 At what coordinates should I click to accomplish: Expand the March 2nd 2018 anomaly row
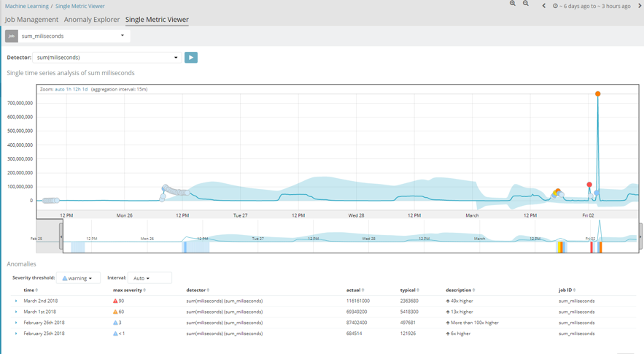point(16,301)
